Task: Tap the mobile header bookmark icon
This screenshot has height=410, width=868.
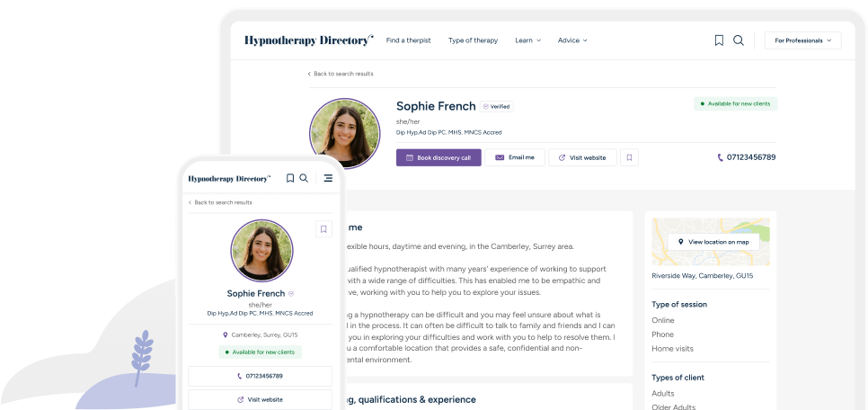Action: [x=290, y=178]
